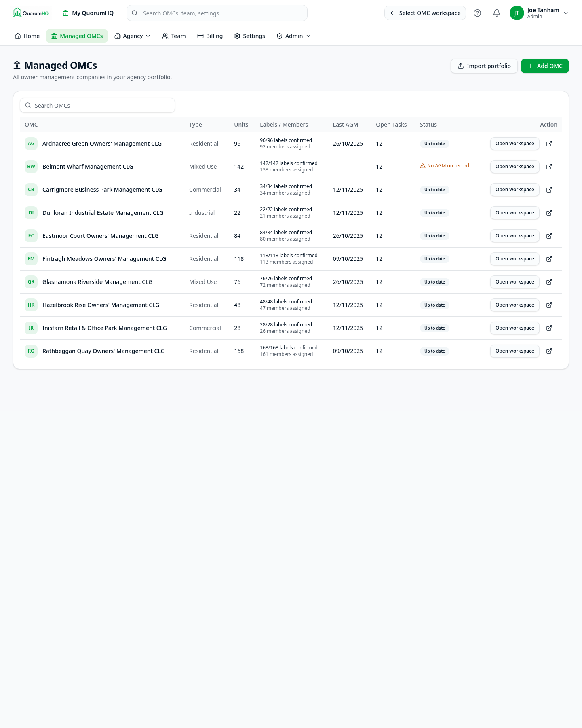Open Hazelbrook Rise external link icon

pyautogui.click(x=549, y=305)
